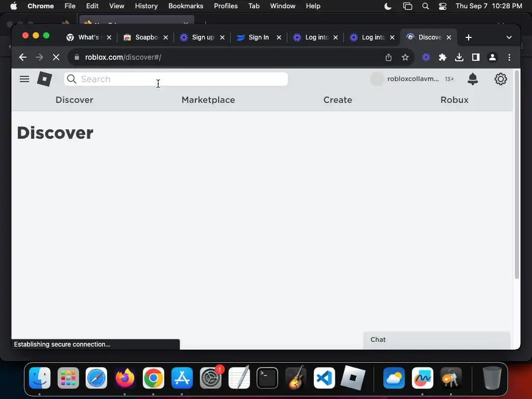Expand the tab search dropdown arrow
The width and height of the screenshot is (532, 399).
pyautogui.click(x=509, y=37)
